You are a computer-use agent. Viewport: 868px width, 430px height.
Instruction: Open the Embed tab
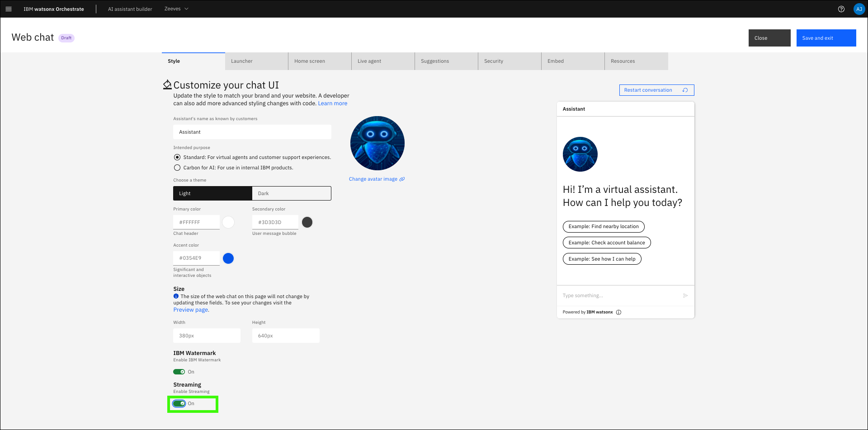572,61
